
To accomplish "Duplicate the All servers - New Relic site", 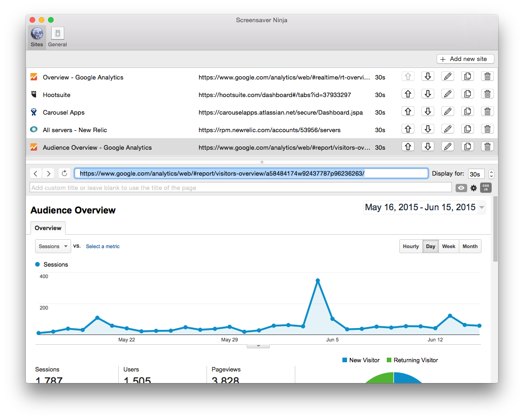I will (x=468, y=129).
